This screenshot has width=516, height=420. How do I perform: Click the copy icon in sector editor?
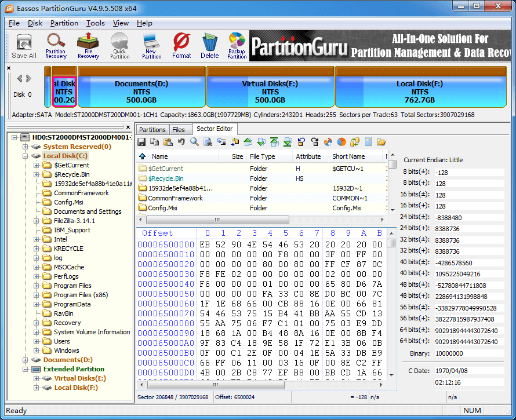point(154,142)
